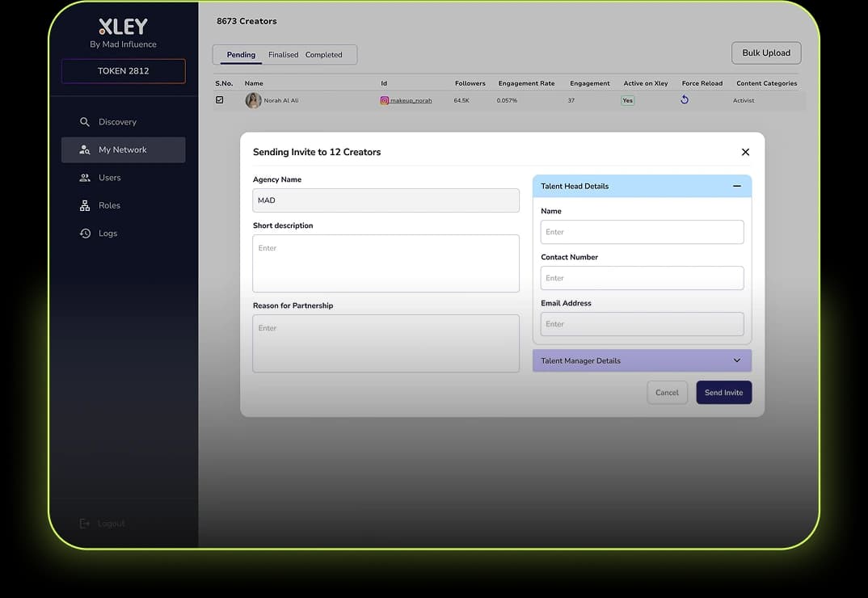Open the makeup_norah profile link
Image resolution: width=868 pixels, height=598 pixels.
tap(411, 100)
